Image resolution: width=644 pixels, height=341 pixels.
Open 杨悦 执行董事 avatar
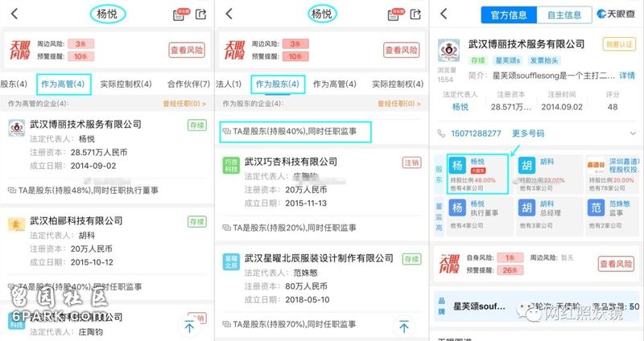(457, 207)
